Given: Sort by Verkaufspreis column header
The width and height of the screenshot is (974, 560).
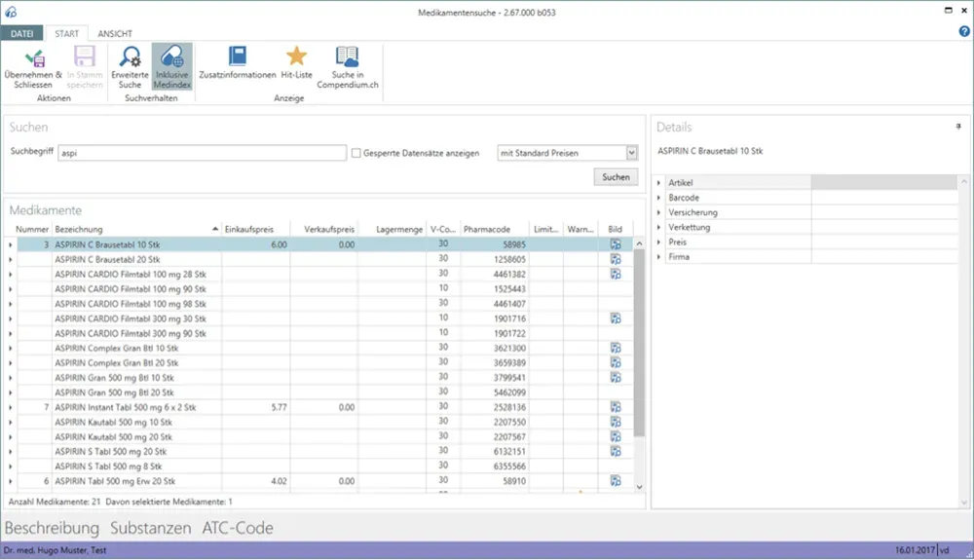Looking at the screenshot, I should pyautogui.click(x=323, y=229).
